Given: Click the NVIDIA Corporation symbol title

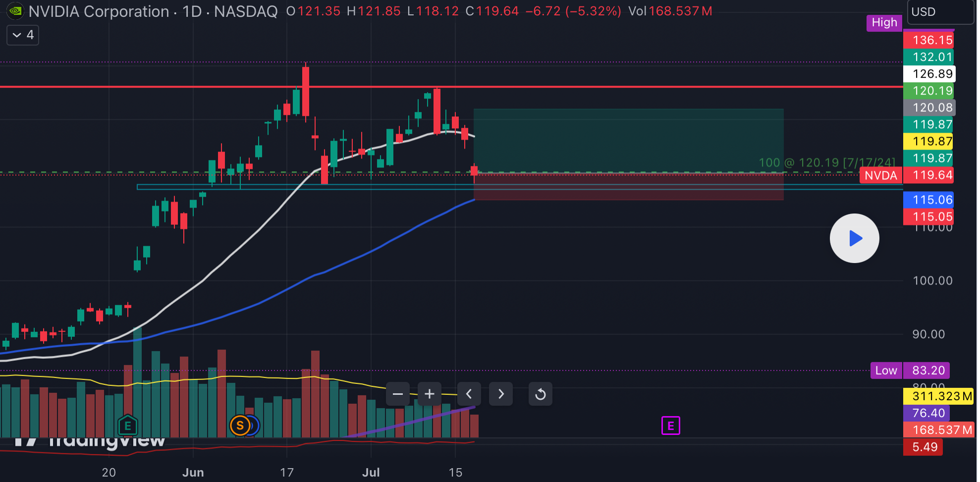Looking at the screenshot, I should pyautogui.click(x=99, y=11).
